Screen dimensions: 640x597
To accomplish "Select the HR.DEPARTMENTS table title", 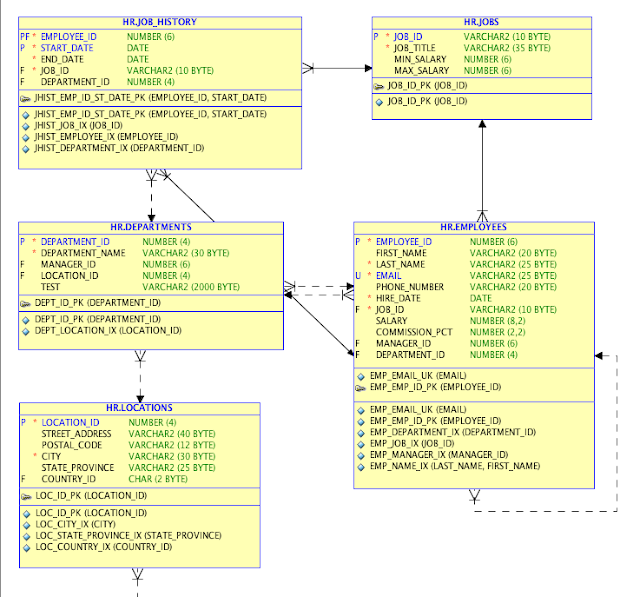I will 151,227.
